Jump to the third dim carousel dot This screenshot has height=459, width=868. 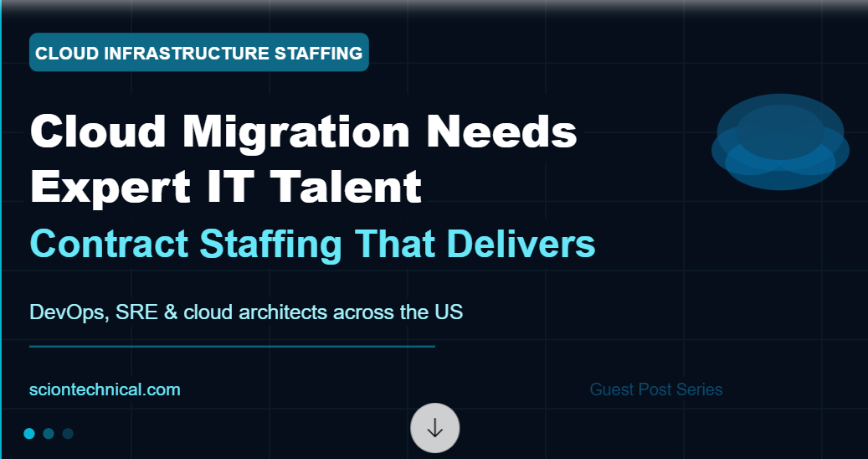pyautogui.click(x=68, y=434)
